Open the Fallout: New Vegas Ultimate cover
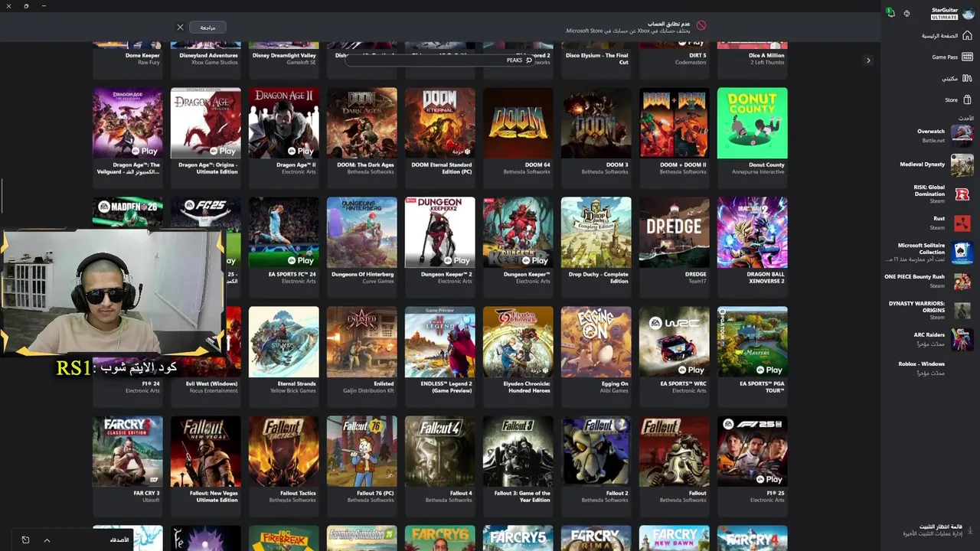Viewport: 980px width, 551px height. coord(206,452)
